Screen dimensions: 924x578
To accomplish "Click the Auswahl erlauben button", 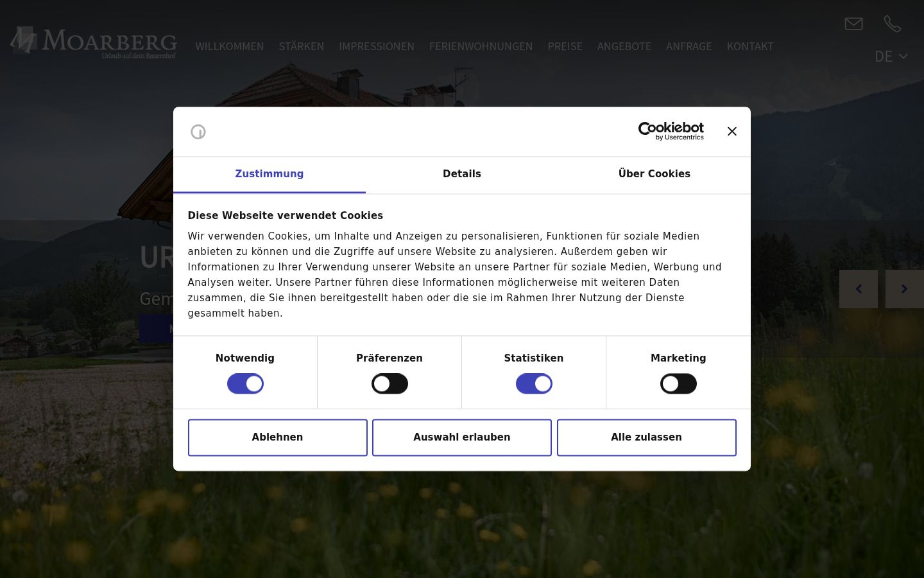I will [x=462, y=437].
